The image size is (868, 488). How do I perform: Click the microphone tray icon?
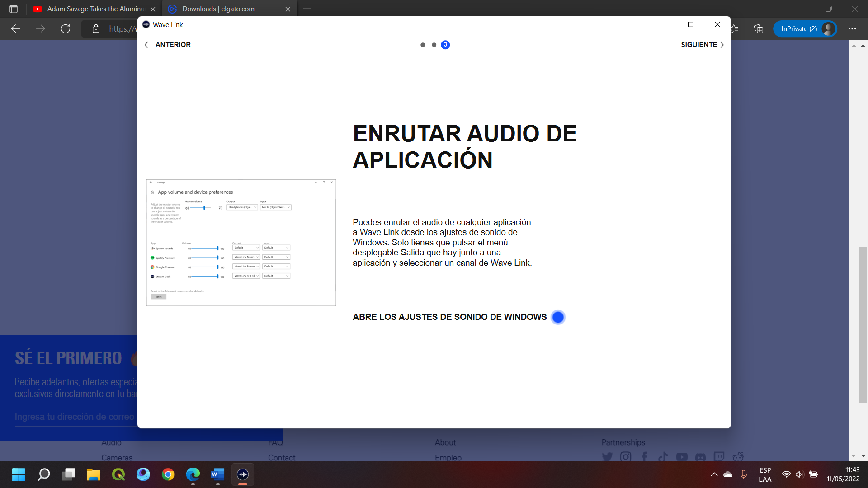pos(744,474)
